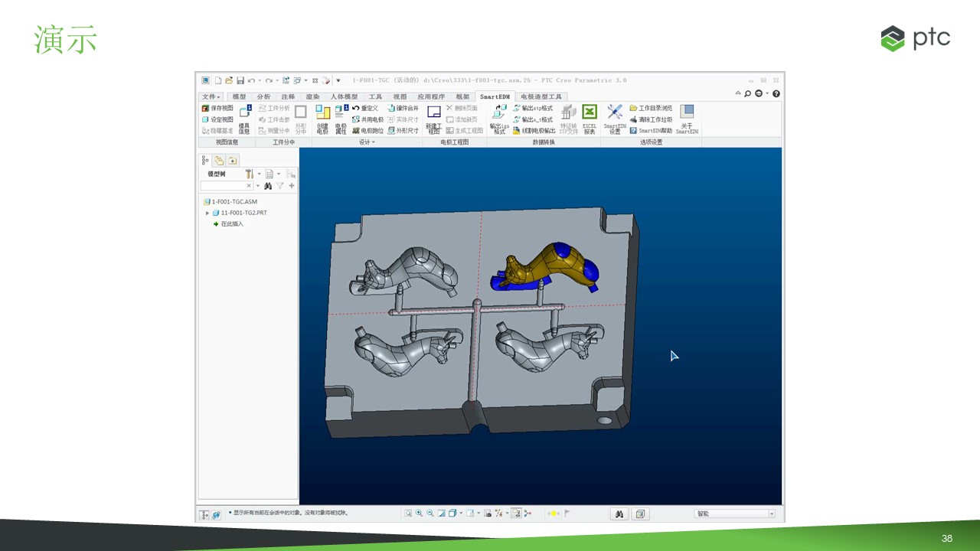Clear model tree search with X button
Viewport: 980px width, 551px height.
click(249, 186)
